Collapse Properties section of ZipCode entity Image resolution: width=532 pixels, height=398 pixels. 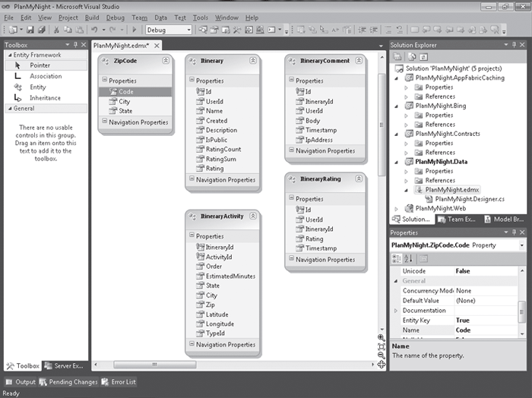105,80
